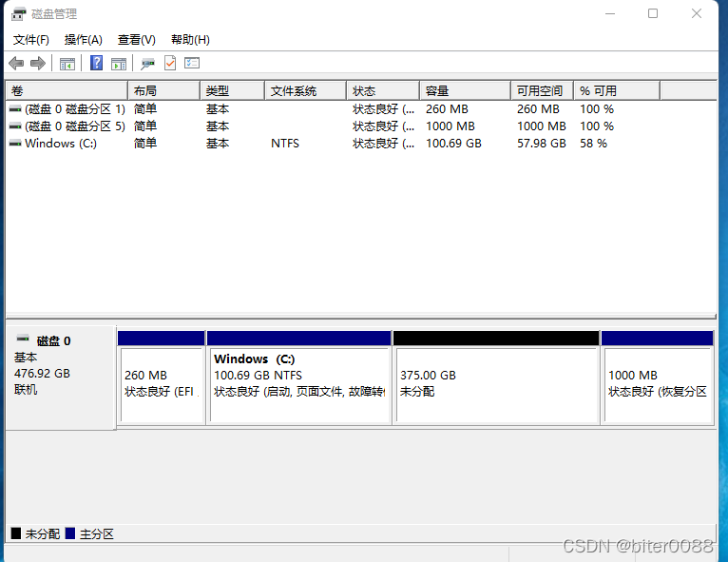Click the settings list toolbar icon

pyautogui.click(x=192, y=63)
